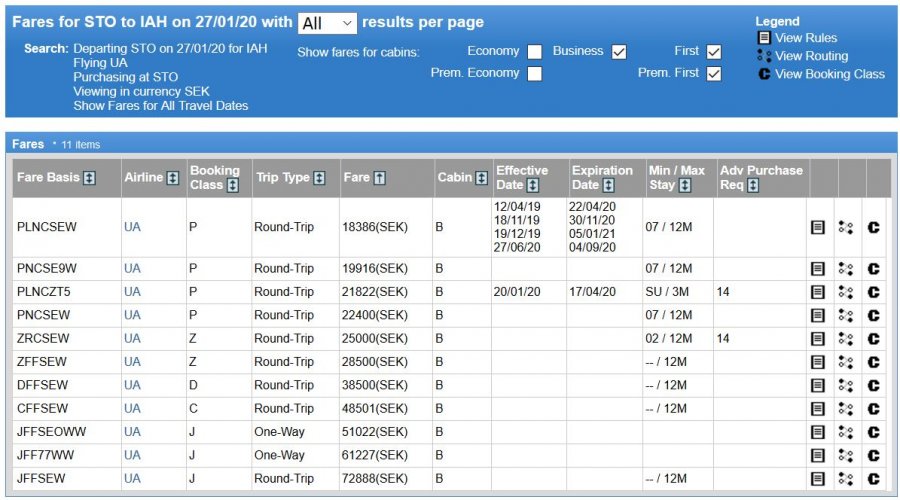The height and width of the screenshot is (500, 900).
Task: View booking class for CFFSEW fare
Action: coord(873,408)
